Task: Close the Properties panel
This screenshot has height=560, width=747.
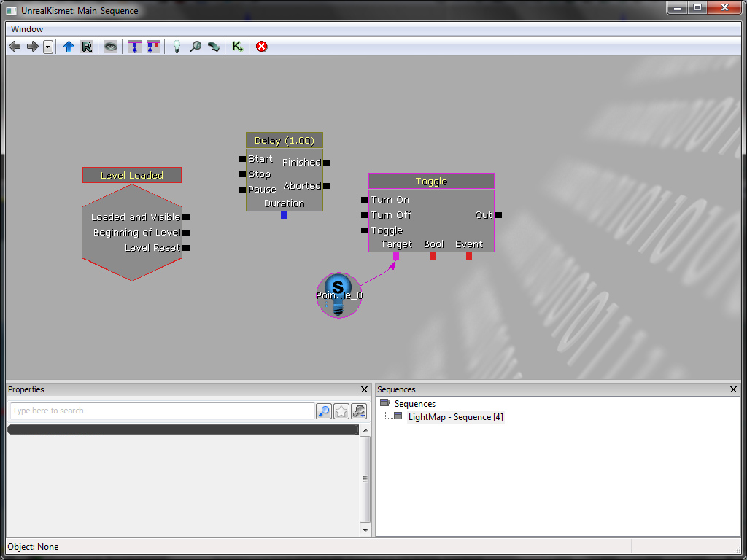Action: tap(365, 390)
